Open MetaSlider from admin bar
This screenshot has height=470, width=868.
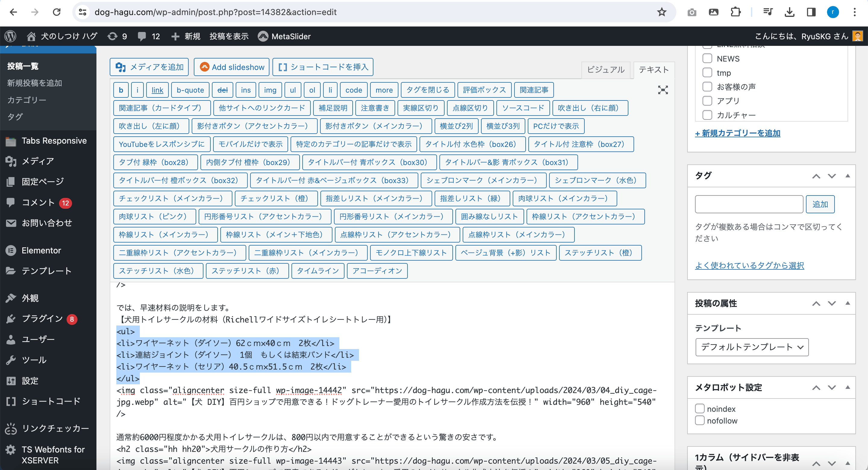[284, 36]
